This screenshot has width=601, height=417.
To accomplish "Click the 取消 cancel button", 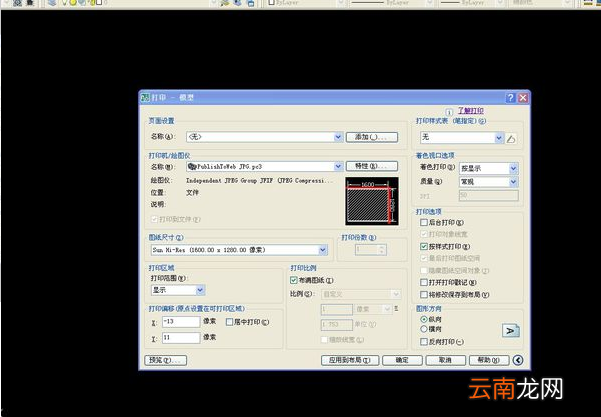I will (446, 360).
